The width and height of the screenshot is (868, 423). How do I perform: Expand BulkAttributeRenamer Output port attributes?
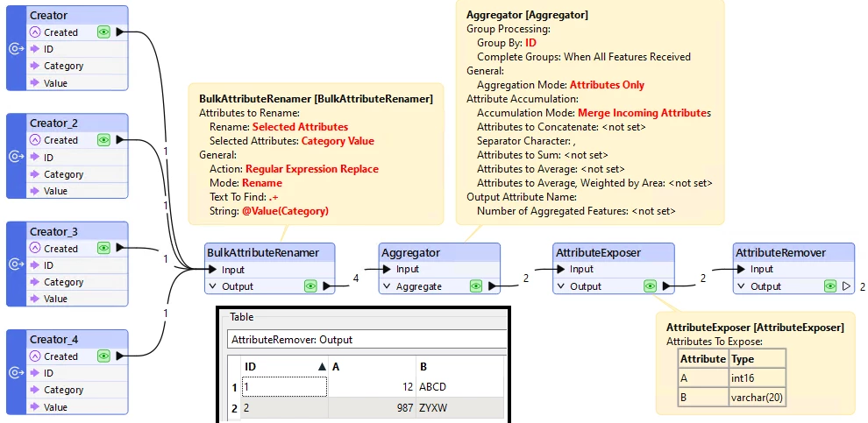(213, 286)
